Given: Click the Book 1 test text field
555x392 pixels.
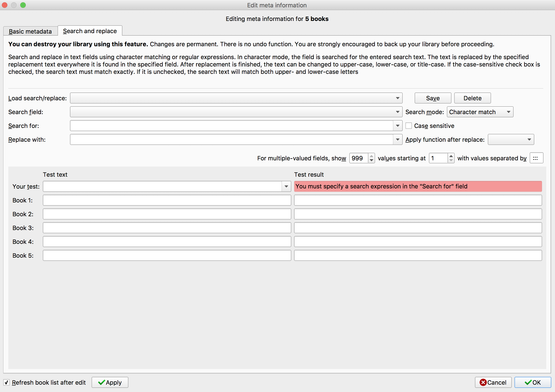Looking at the screenshot, I should (167, 200).
